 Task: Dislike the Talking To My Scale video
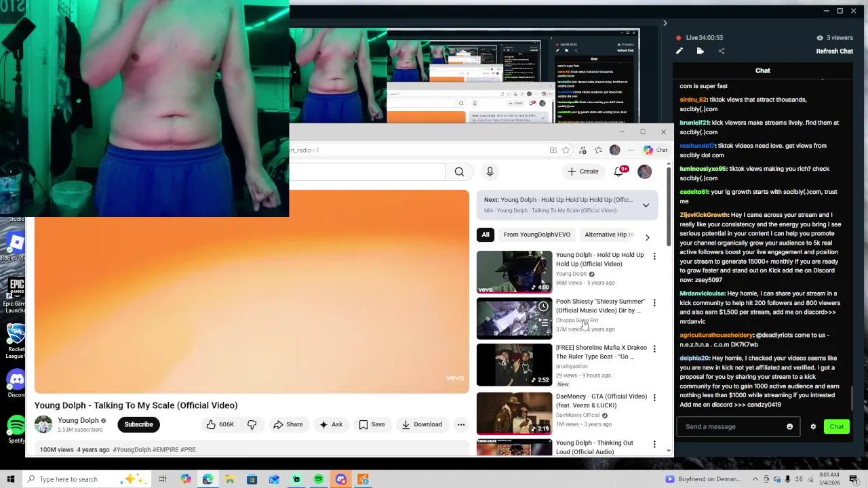click(252, 424)
